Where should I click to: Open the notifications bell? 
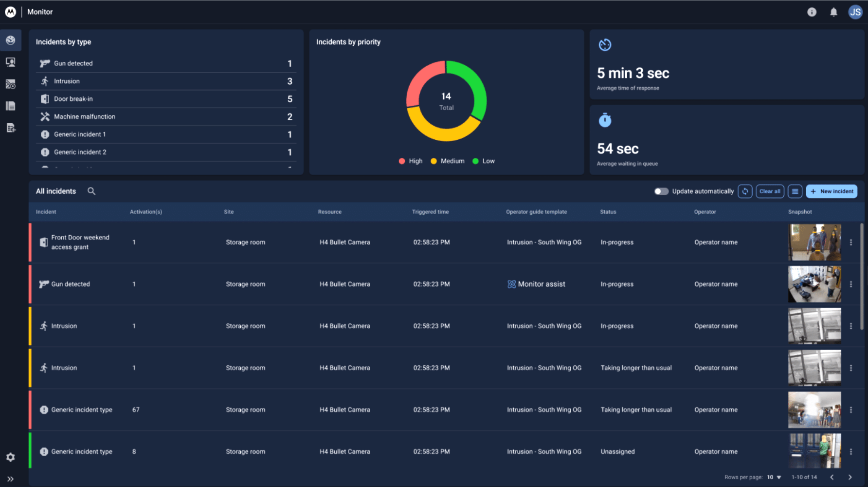coord(833,12)
